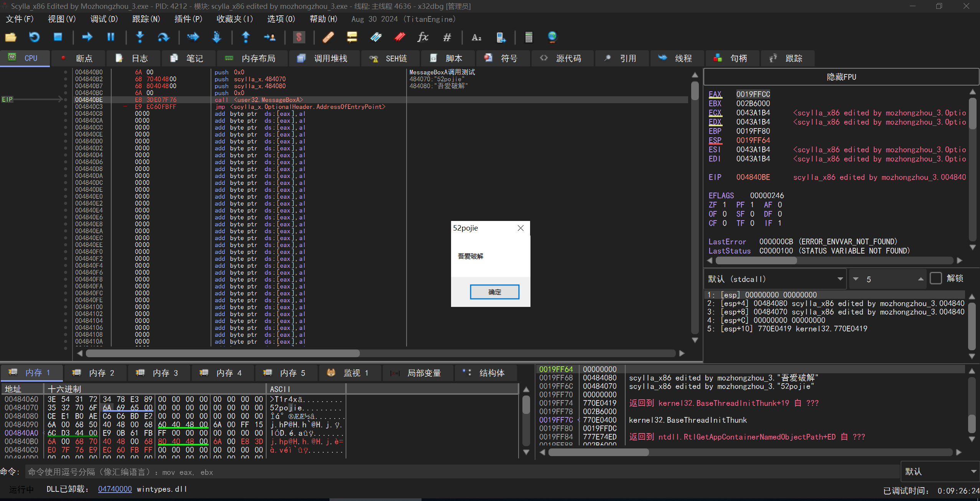Open the argument count dropdown arrow beside 5
980x501 pixels.
pos(856,279)
